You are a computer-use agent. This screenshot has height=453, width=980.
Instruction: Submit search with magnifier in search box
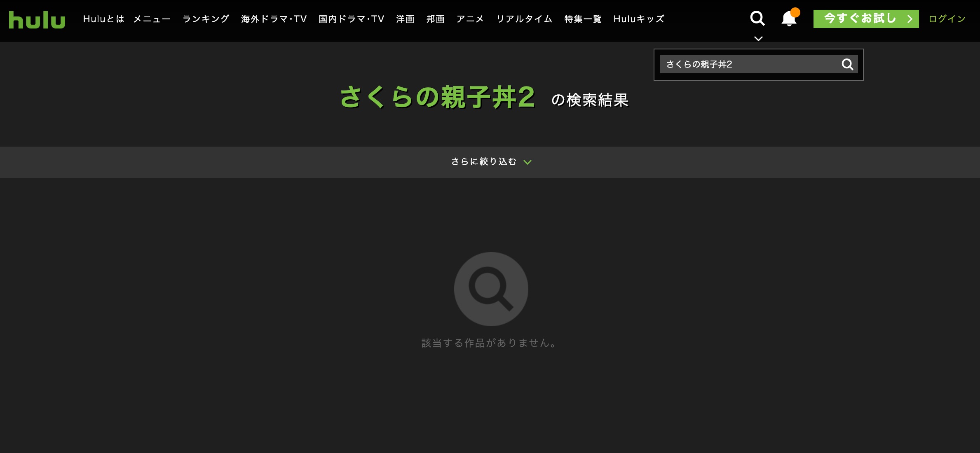click(847, 64)
